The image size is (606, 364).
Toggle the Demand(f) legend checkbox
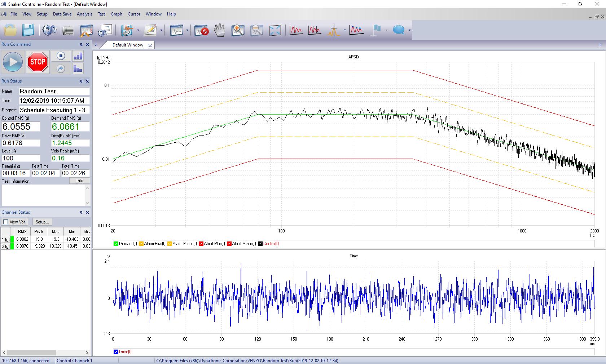click(x=116, y=244)
